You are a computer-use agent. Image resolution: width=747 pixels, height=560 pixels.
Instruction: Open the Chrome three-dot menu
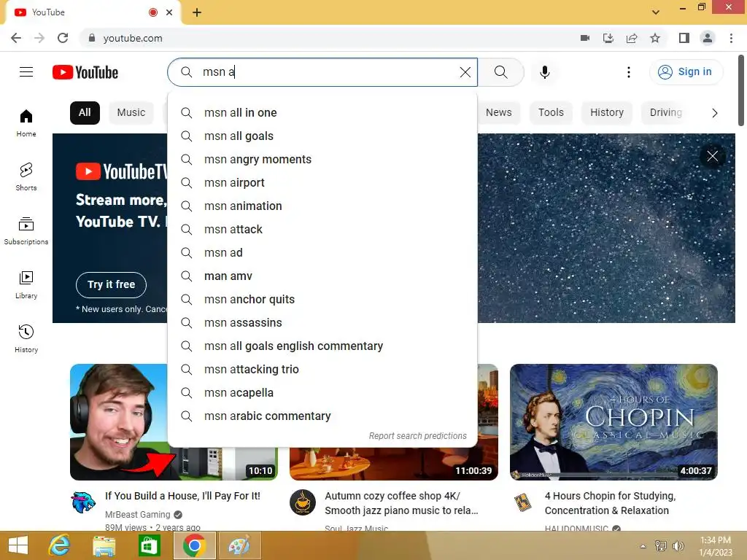click(731, 38)
